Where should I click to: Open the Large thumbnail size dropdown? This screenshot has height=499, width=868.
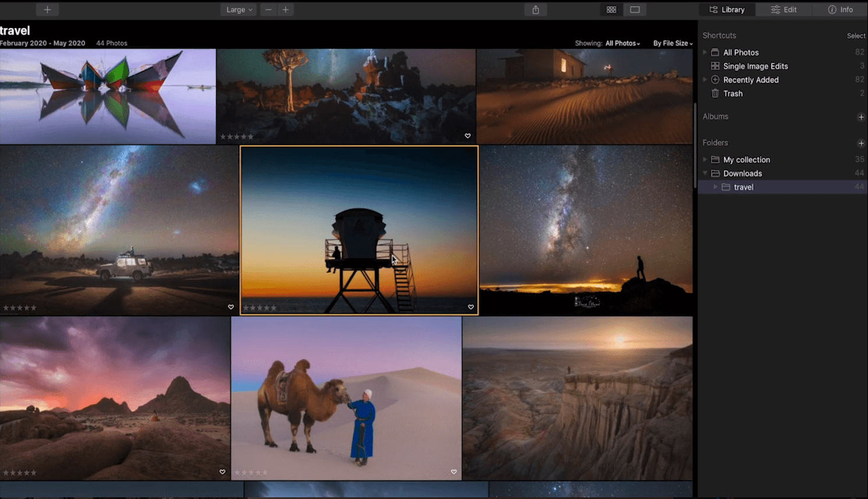[x=238, y=9]
